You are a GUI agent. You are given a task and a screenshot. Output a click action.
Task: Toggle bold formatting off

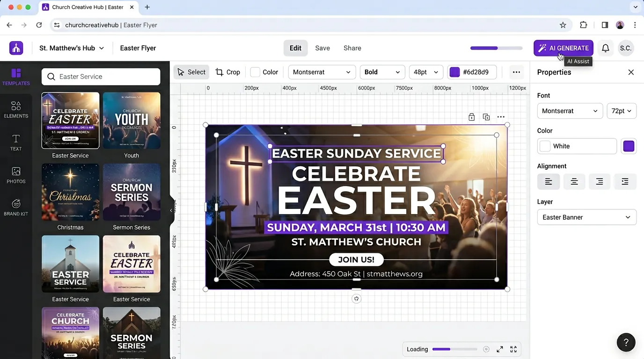click(382, 72)
